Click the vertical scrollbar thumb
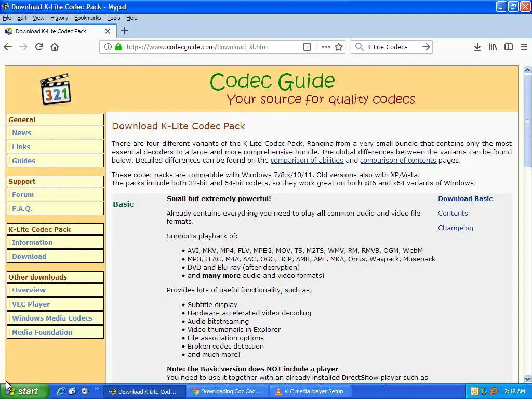 [x=527, y=121]
